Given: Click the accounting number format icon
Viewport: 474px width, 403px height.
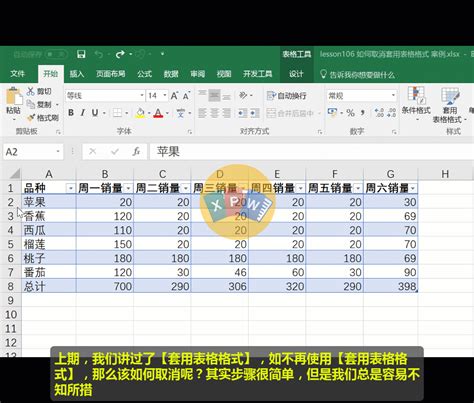Looking at the screenshot, I should [x=332, y=113].
